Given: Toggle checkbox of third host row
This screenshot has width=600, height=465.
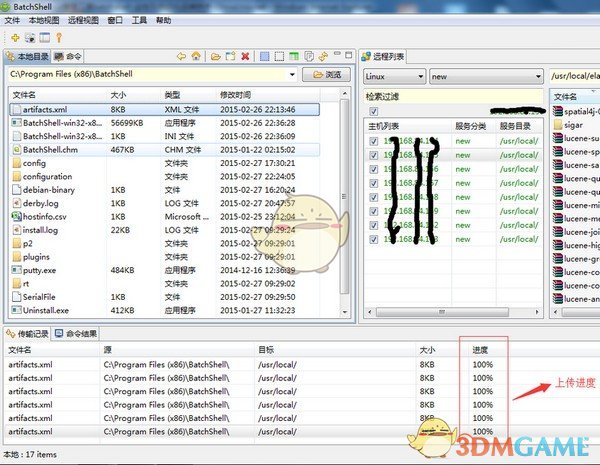Looking at the screenshot, I should [373, 169].
